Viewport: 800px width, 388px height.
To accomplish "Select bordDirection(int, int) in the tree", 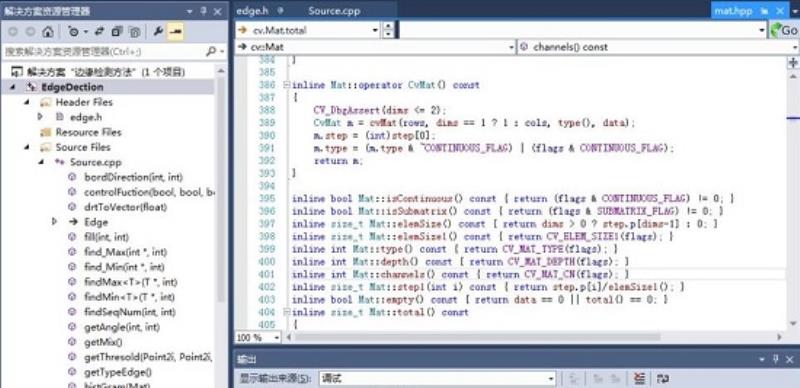I will [133, 177].
